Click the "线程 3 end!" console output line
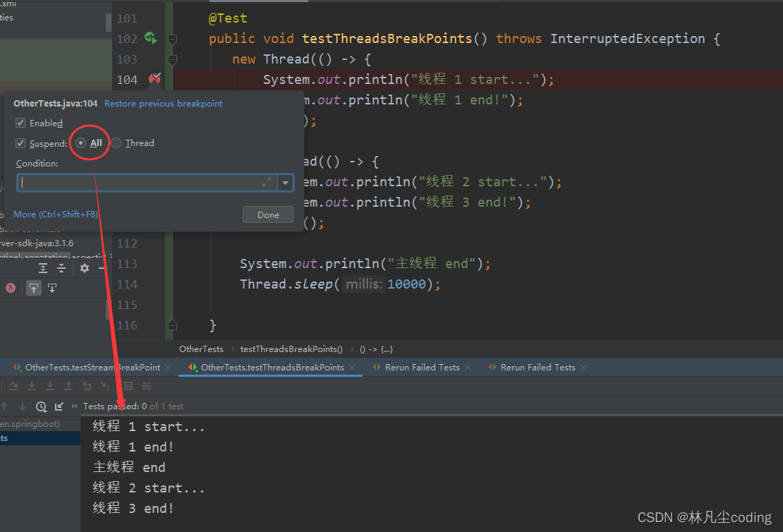783x532 pixels. (x=133, y=508)
